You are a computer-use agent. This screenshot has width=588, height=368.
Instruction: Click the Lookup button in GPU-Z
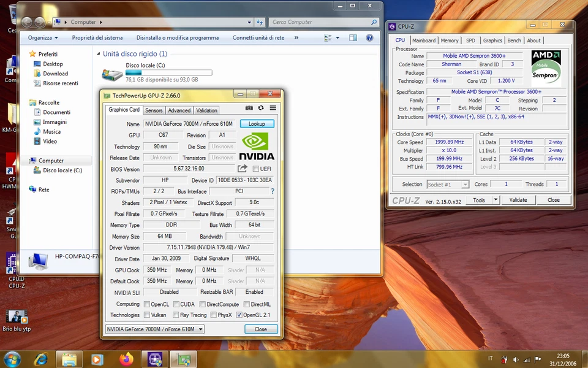coord(257,124)
